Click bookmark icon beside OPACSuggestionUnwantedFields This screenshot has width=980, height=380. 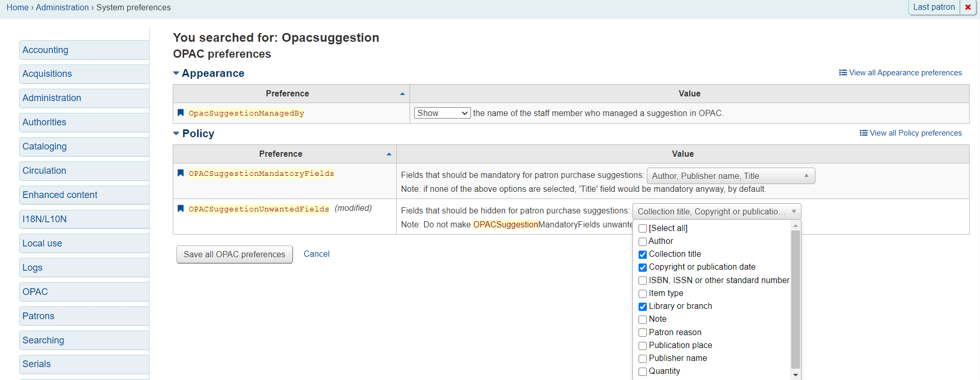pos(181,208)
